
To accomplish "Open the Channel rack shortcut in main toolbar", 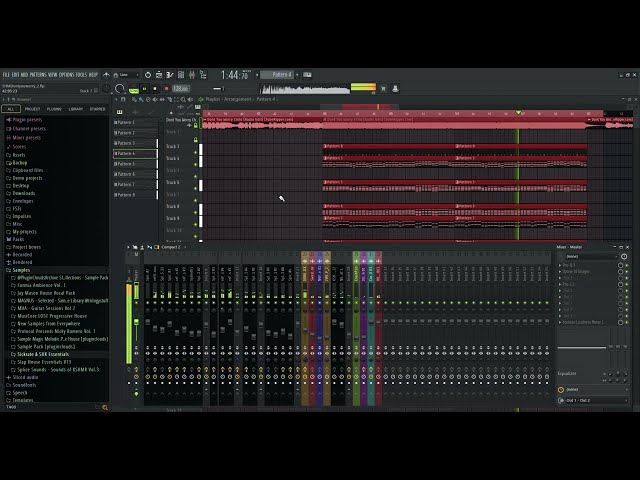I will 181,75.
